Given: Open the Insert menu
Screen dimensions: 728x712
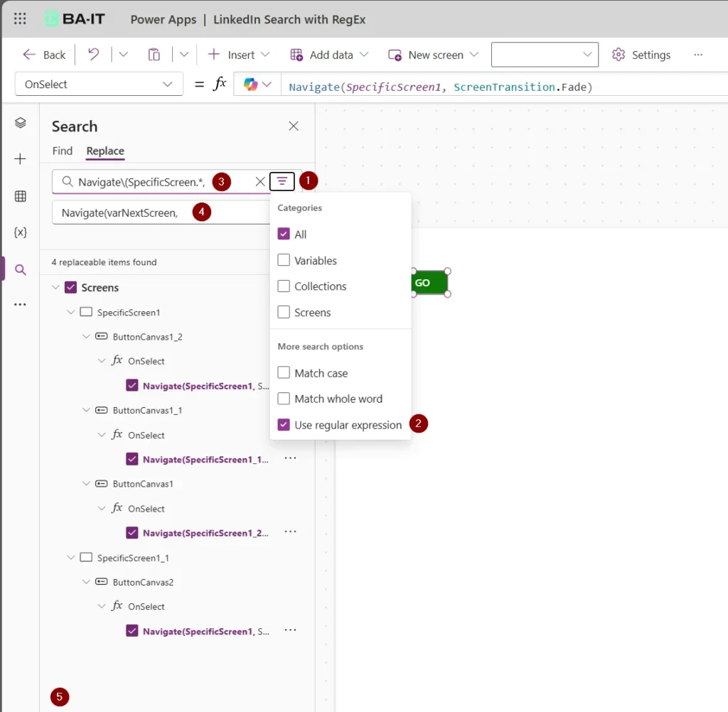Looking at the screenshot, I should pos(239,55).
